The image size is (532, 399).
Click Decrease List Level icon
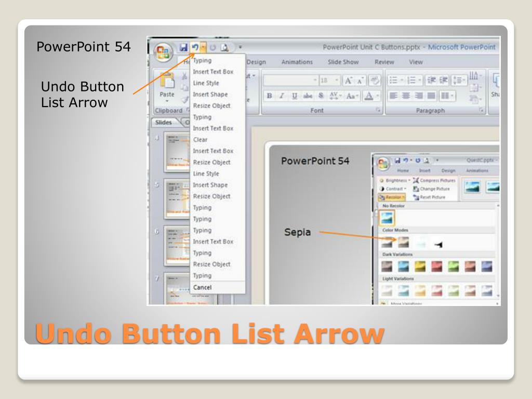[x=432, y=80]
